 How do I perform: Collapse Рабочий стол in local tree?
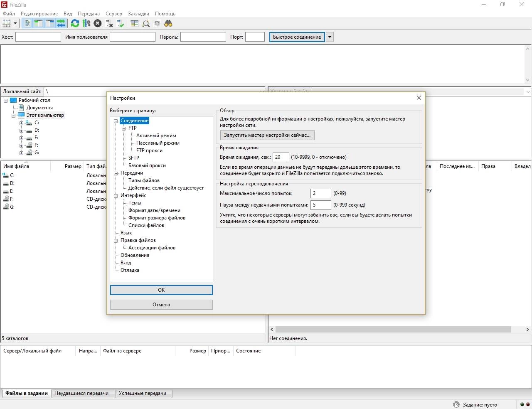coord(6,100)
